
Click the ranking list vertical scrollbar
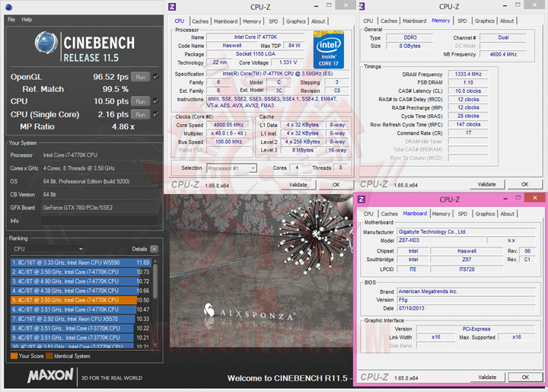155,303
